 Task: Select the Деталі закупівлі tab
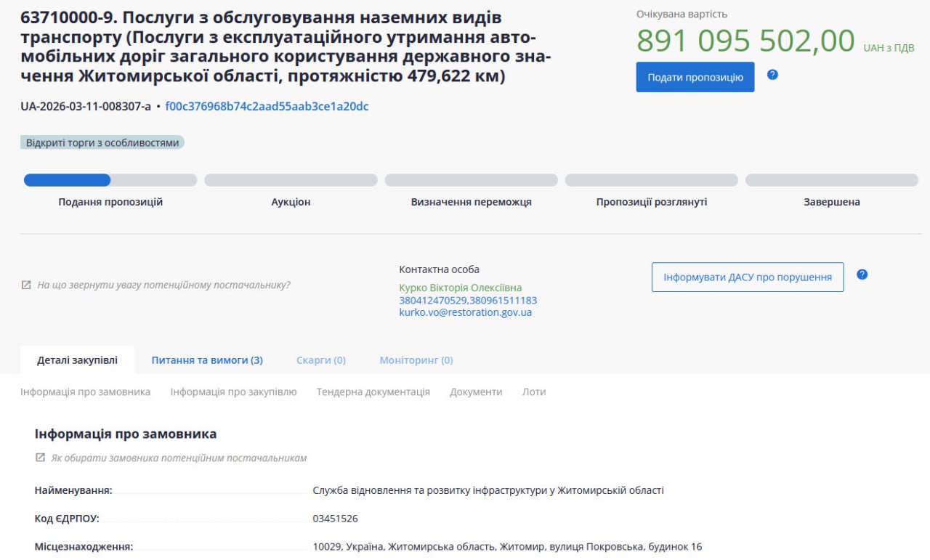pyautogui.click(x=77, y=360)
